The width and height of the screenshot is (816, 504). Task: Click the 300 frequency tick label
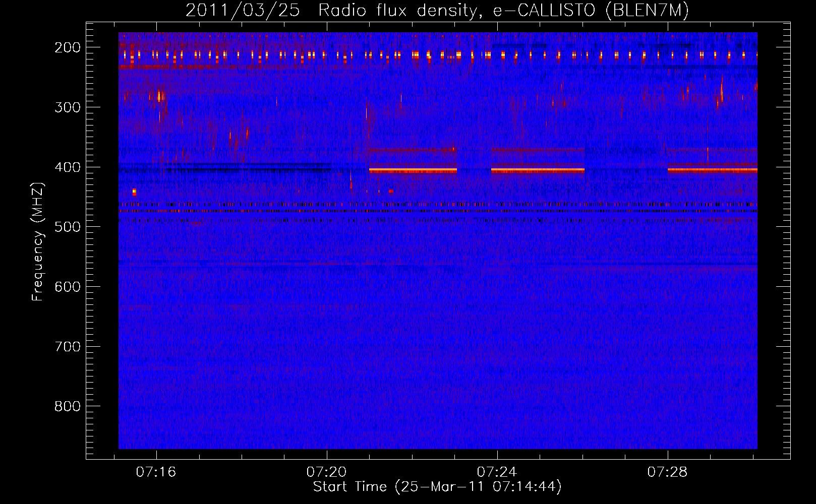click(68, 107)
